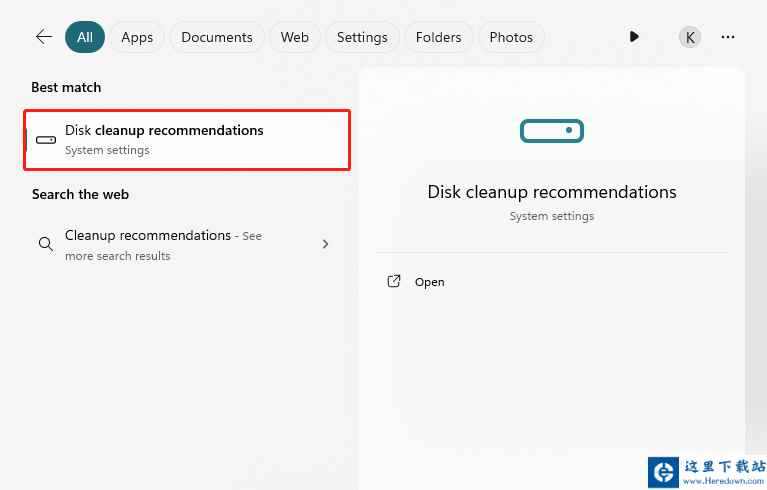767x490 pixels.
Task: Click the large disk drive icon in preview pane
Action: click(552, 131)
